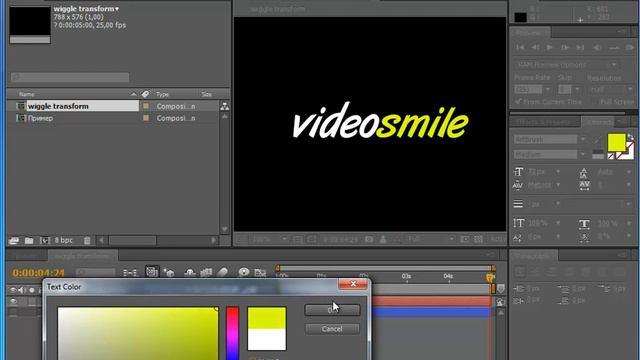This screenshot has height=360, width=640.
Task: Confirm the Text Color dialog with OK
Action: 332,310
